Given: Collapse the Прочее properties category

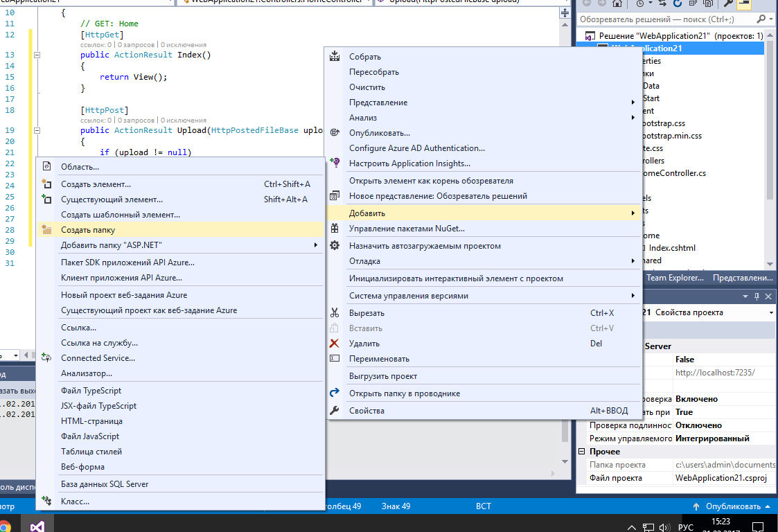Looking at the screenshot, I should (582, 451).
